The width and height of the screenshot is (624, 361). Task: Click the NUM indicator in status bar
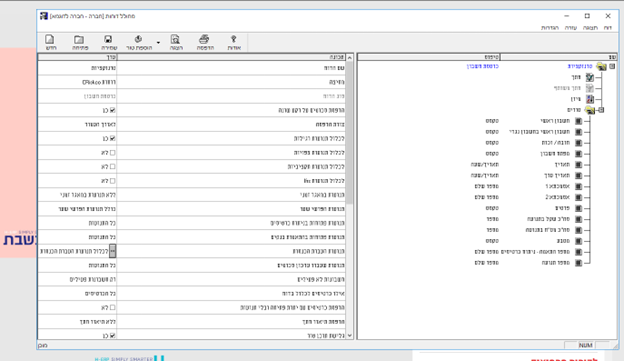tap(586, 345)
